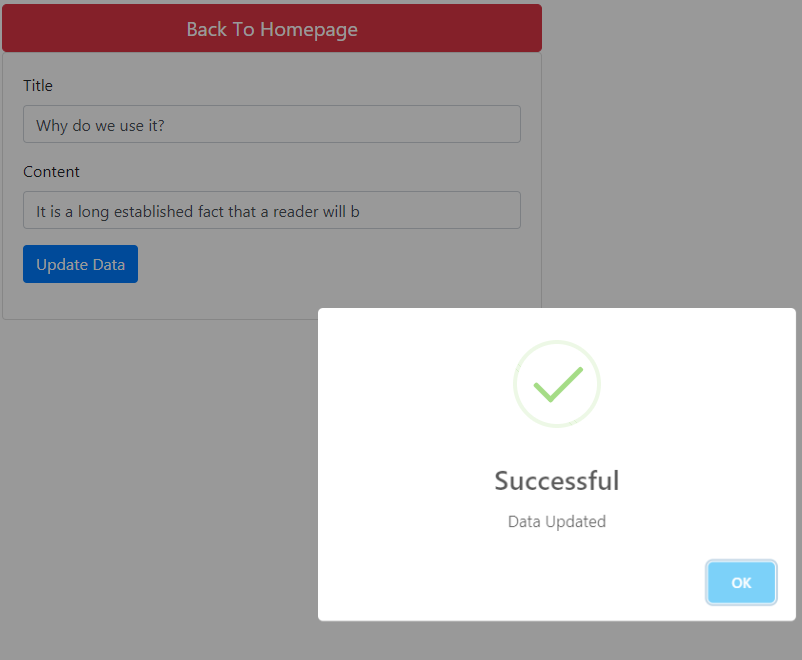Go back using Back To Homepage button

click(272, 28)
